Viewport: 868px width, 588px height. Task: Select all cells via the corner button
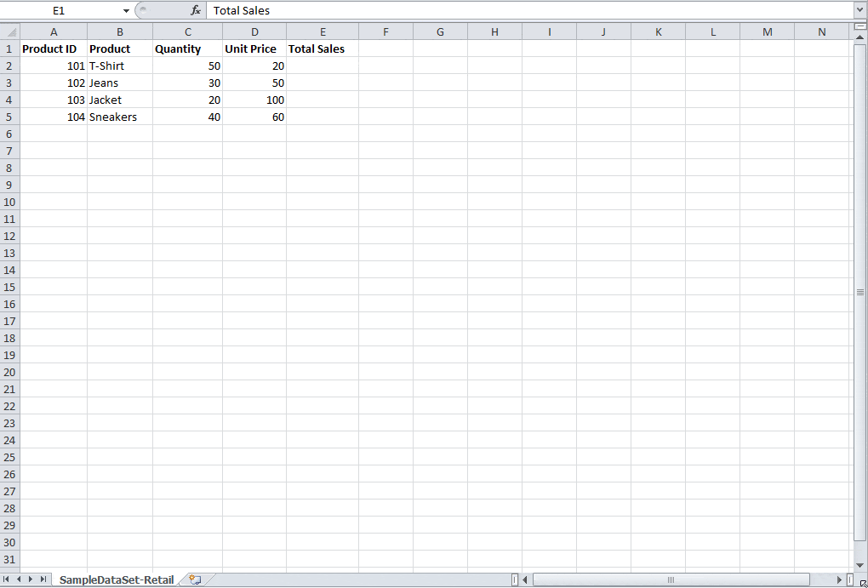[9, 31]
